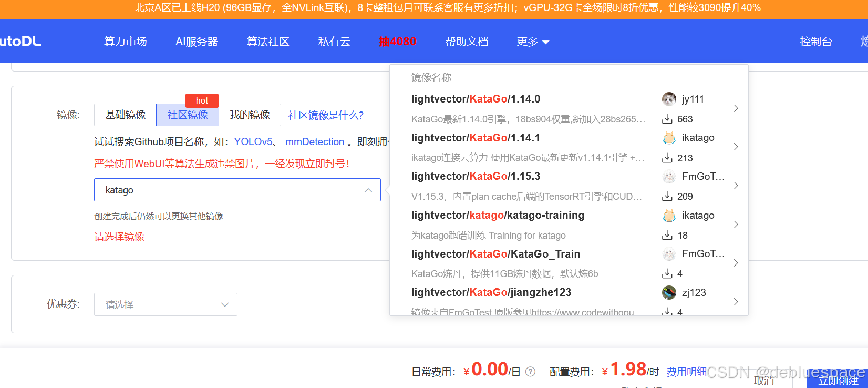Click download icon next to 18

tap(667, 235)
